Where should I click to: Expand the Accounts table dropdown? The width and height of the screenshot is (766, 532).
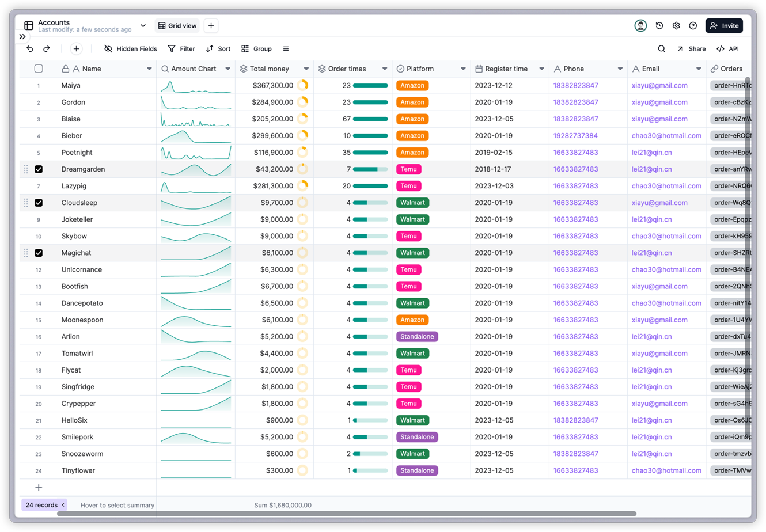coord(143,25)
